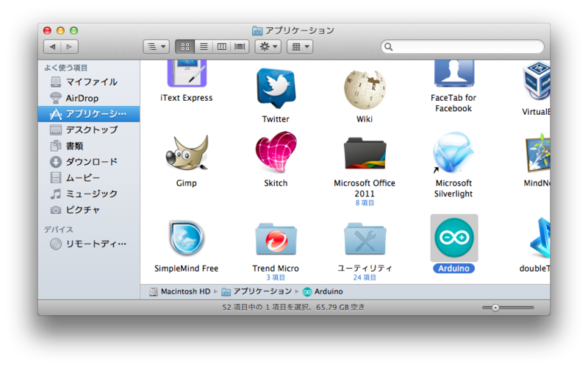588x368 pixels.
Task: Switch to list view
Action: (204, 46)
